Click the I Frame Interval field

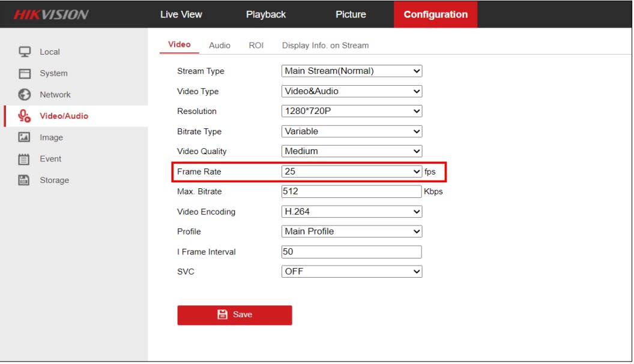(x=351, y=252)
